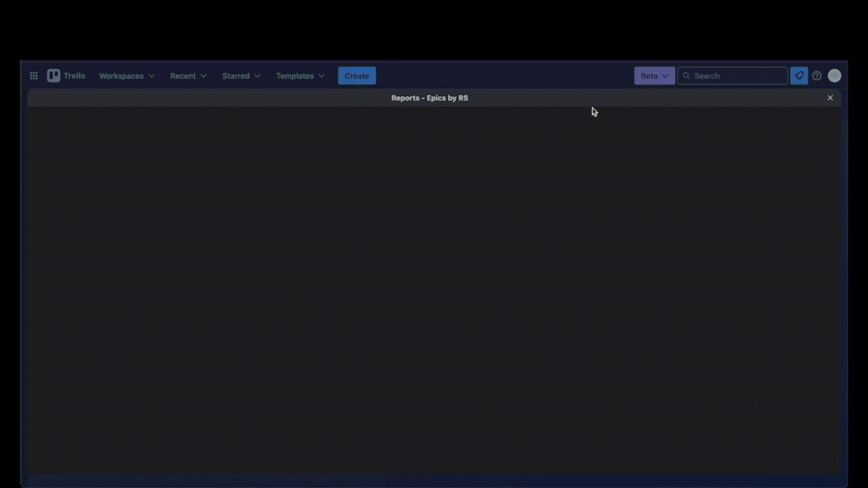Open the Workspaces menu label
868x488 pixels.
tap(121, 76)
